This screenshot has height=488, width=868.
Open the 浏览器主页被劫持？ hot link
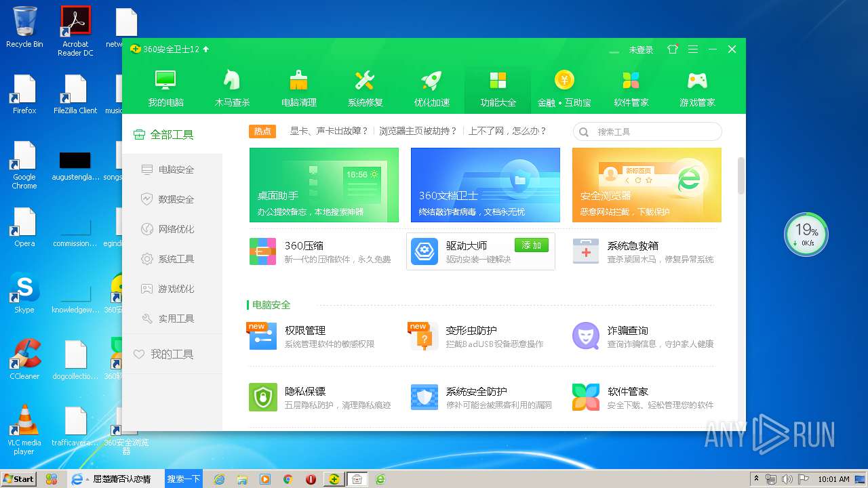pyautogui.click(x=418, y=131)
